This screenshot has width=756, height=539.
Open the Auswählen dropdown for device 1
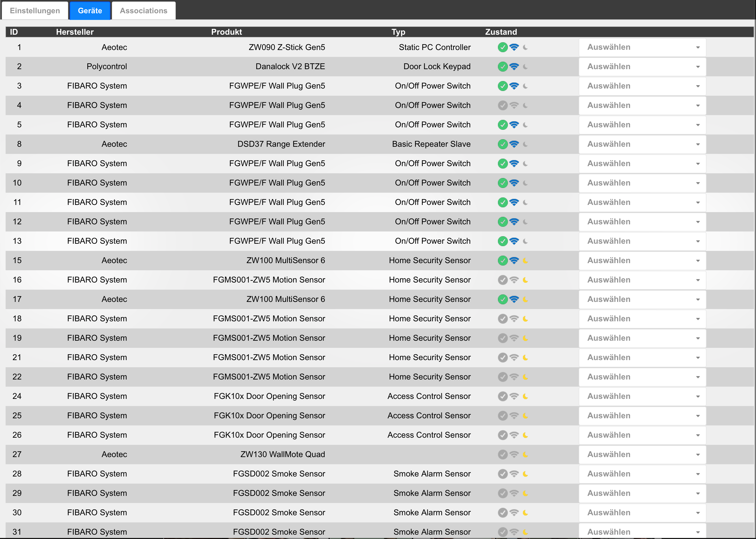click(x=642, y=47)
